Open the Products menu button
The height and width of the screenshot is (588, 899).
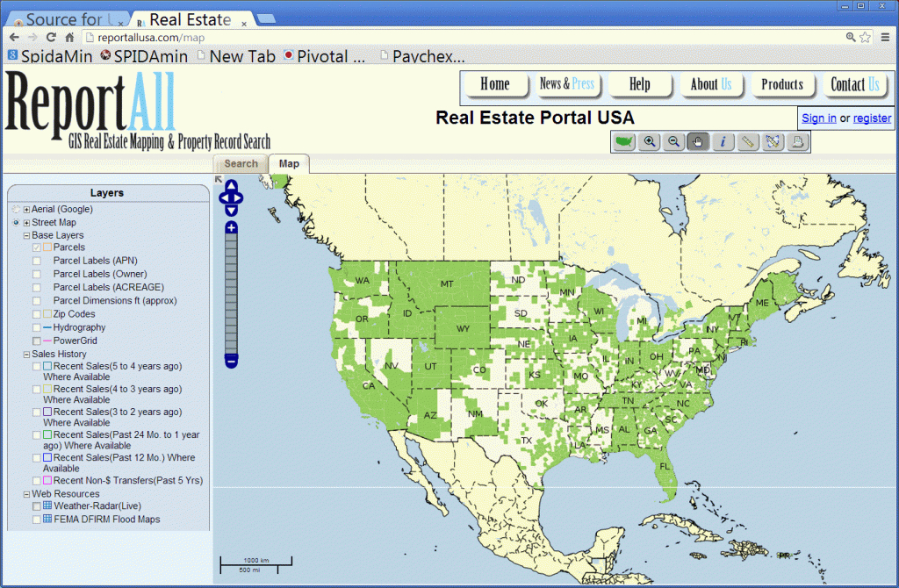[x=781, y=85]
